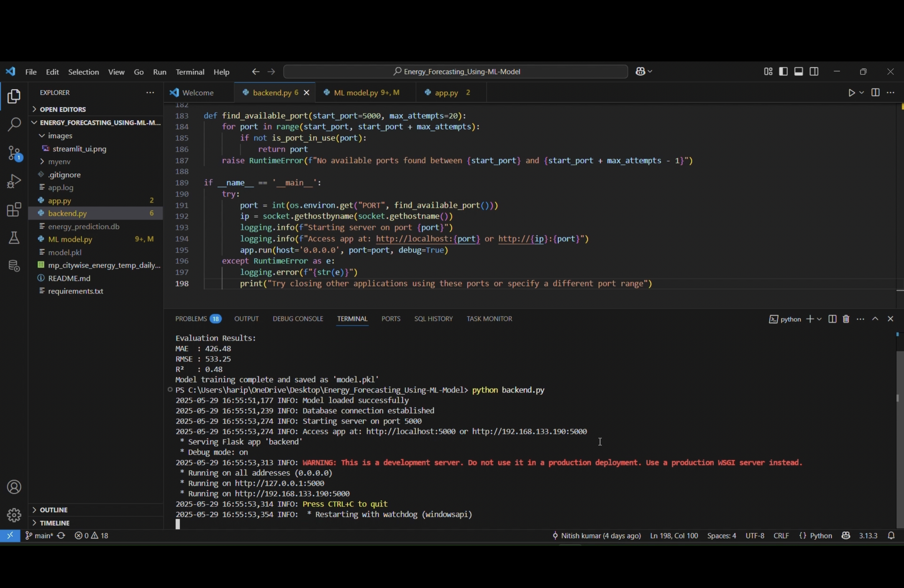Open the new terminal launch profile dropdown
Screen dimensions: 904x588
click(x=819, y=319)
